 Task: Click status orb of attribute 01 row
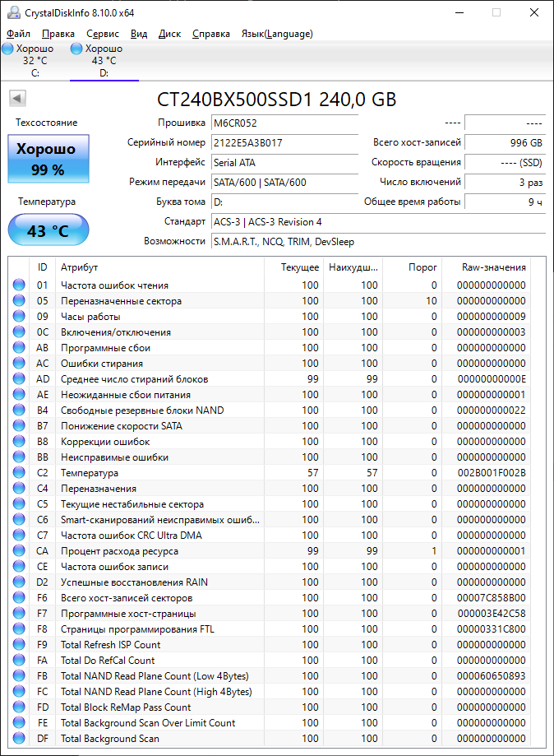(19, 285)
